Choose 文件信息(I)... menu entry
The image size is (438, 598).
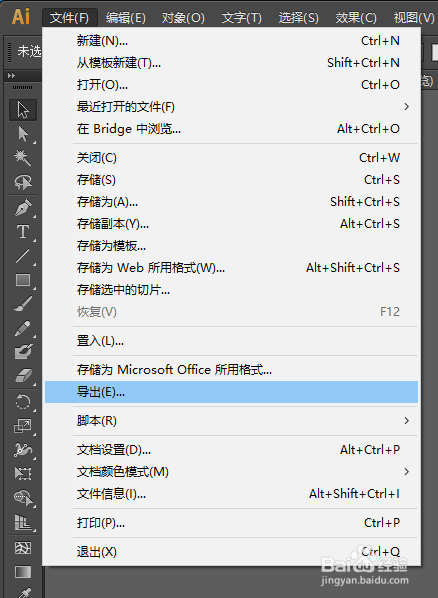[x=232, y=494]
